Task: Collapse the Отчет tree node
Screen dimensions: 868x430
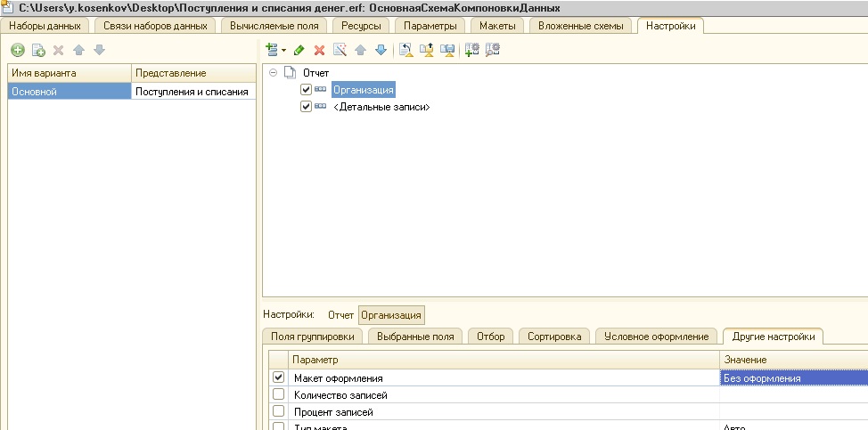Action: pyautogui.click(x=273, y=72)
